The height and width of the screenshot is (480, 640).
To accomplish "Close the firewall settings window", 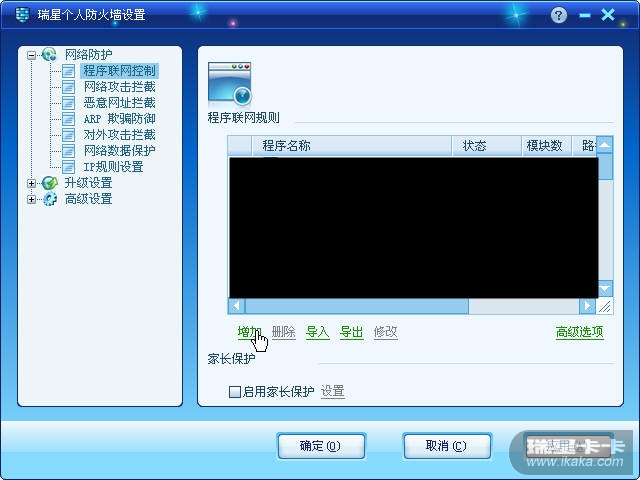I will click(608, 15).
